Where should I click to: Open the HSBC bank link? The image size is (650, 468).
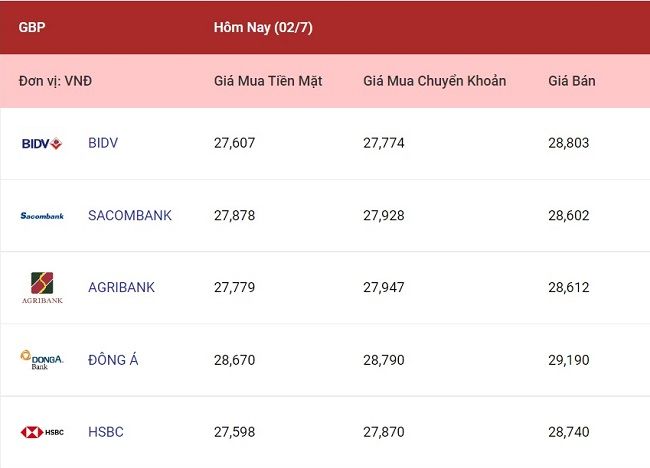(x=106, y=432)
